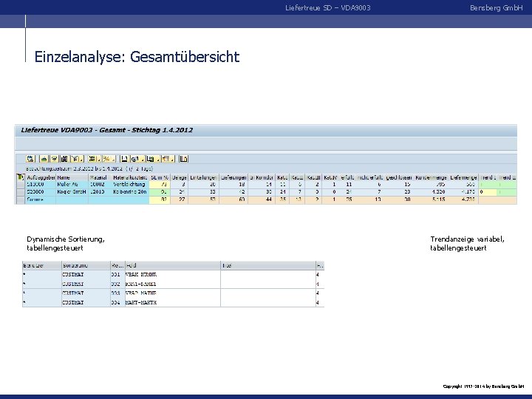The width and height of the screenshot is (532, 399).
Task: Open the dropdown arrow beside the Subtotals icon
Action: click(x=114, y=159)
